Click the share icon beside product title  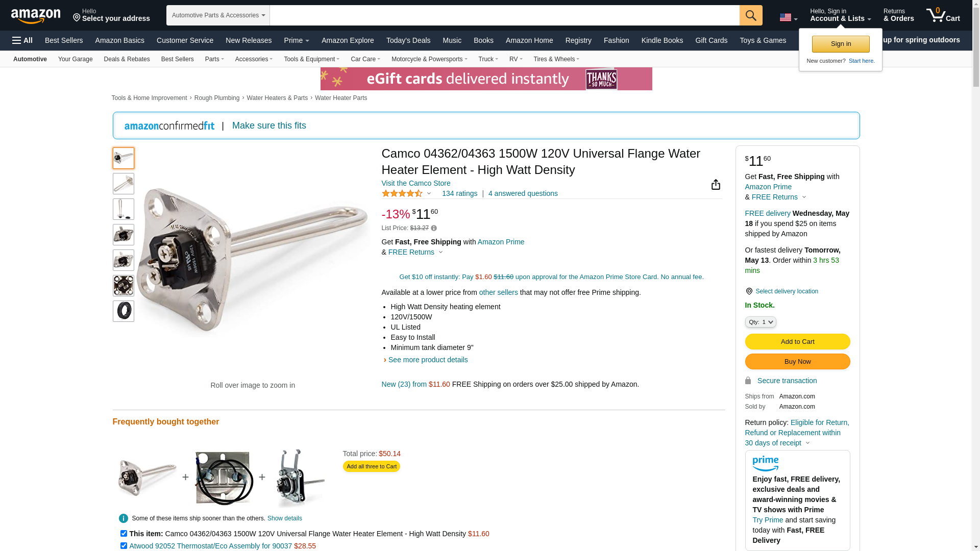coord(716,185)
